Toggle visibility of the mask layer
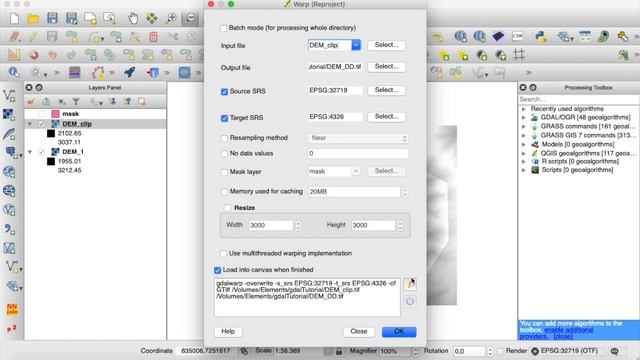640x360 pixels. coord(41,114)
